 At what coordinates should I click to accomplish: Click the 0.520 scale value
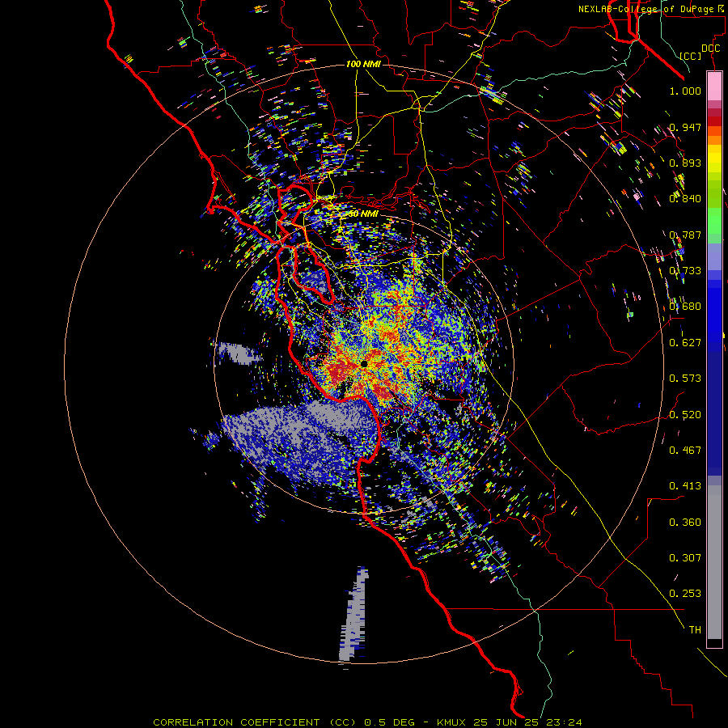click(685, 415)
